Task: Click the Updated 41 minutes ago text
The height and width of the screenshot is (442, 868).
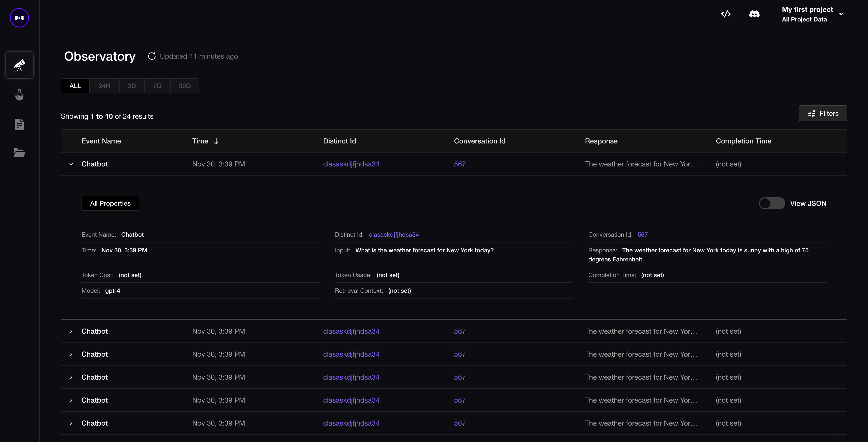Action: click(199, 56)
